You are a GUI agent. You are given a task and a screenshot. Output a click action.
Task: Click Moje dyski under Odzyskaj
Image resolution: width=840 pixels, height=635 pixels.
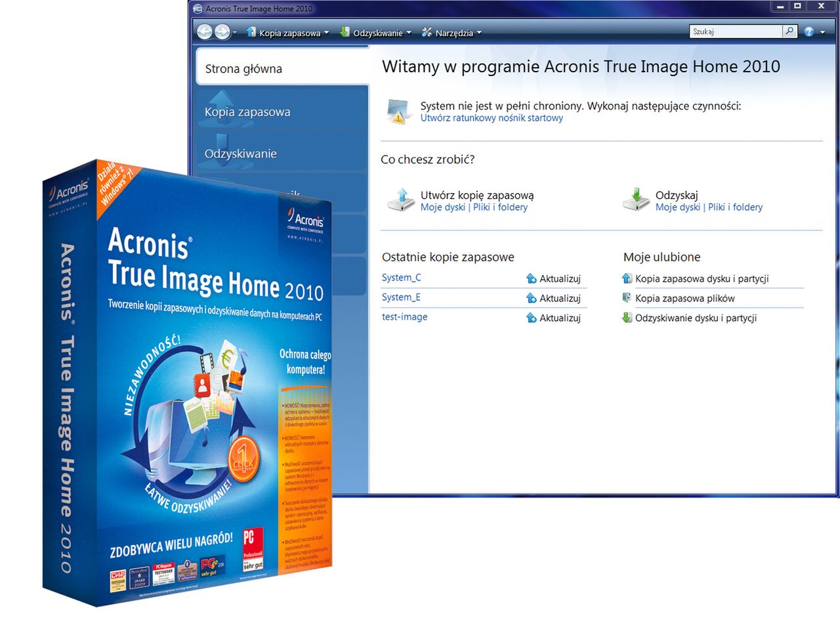point(678,208)
